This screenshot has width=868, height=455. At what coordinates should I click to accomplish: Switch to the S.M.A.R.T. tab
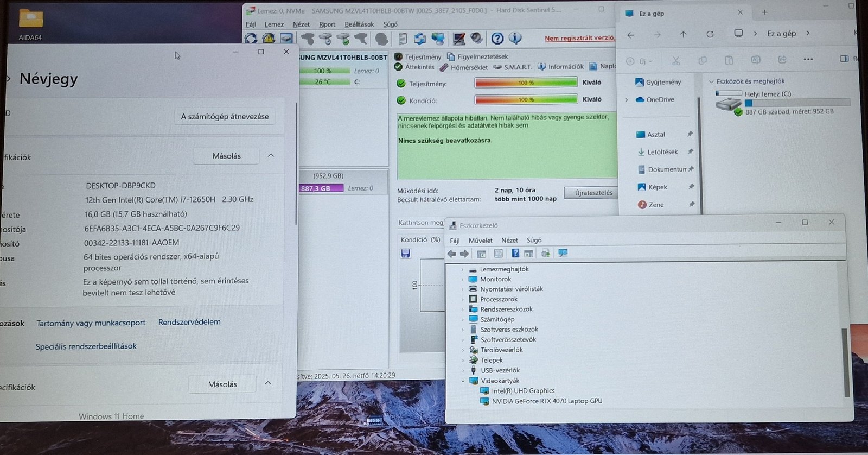tap(512, 67)
